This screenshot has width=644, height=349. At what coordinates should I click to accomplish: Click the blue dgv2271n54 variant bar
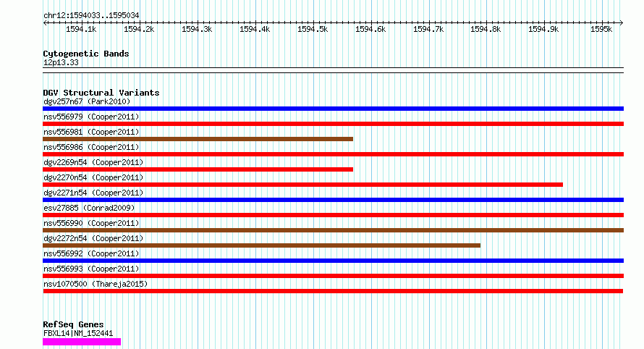click(x=333, y=200)
